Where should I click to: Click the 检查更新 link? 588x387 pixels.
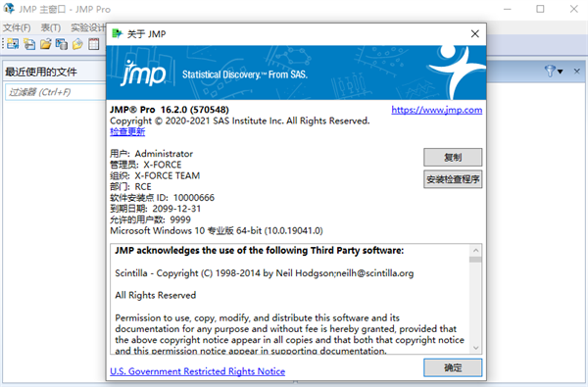click(127, 131)
